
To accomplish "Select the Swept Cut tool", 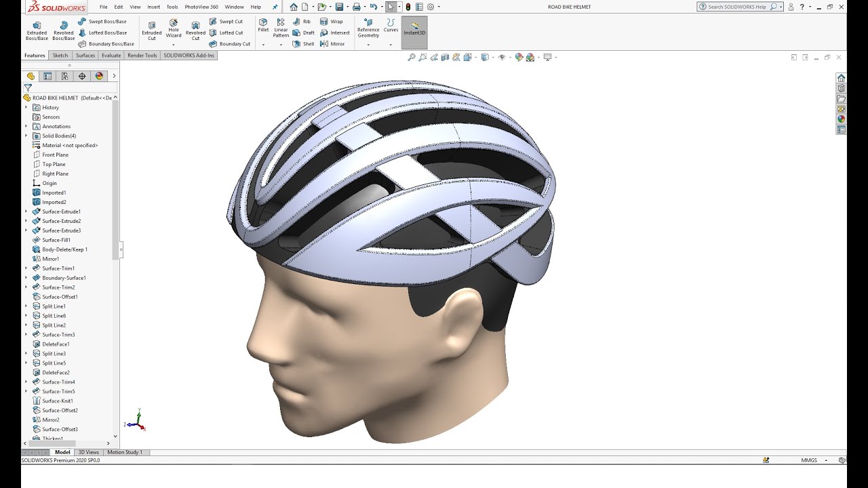I will click(226, 22).
